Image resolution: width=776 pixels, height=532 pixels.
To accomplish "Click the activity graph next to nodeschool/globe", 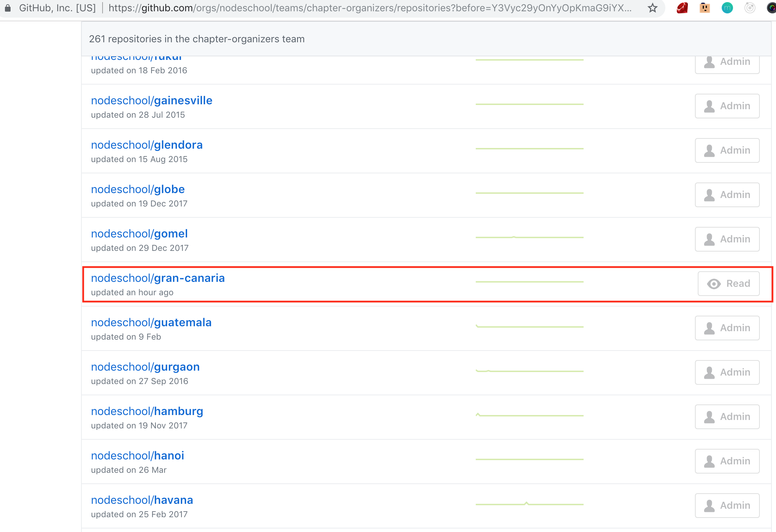I will pyautogui.click(x=529, y=192).
